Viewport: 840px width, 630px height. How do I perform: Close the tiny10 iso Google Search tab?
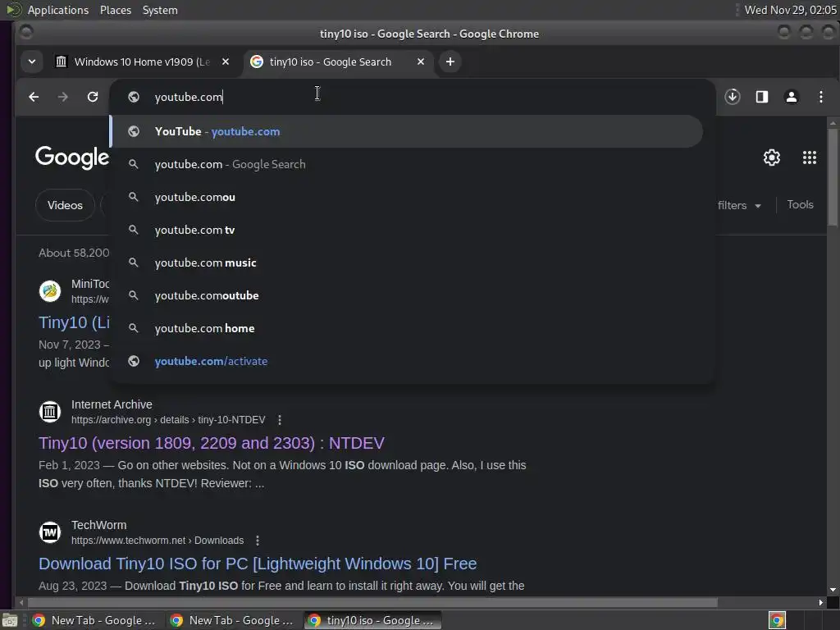pos(421,62)
